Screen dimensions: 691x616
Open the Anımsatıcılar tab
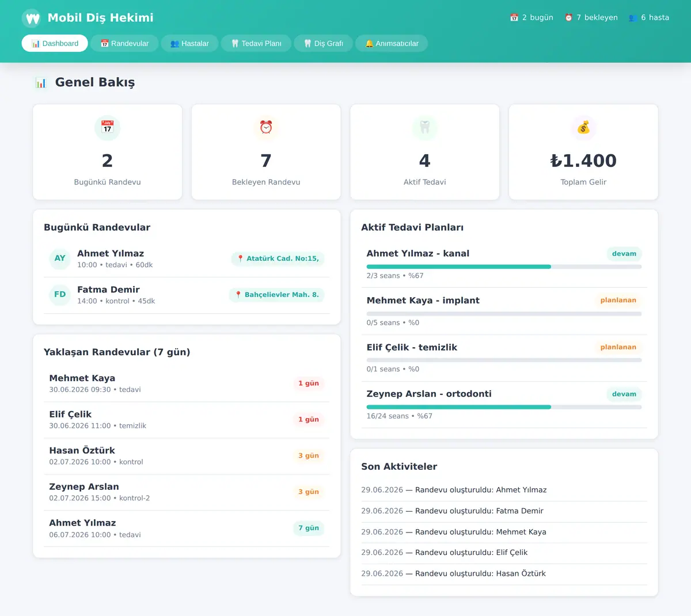[392, 43]
